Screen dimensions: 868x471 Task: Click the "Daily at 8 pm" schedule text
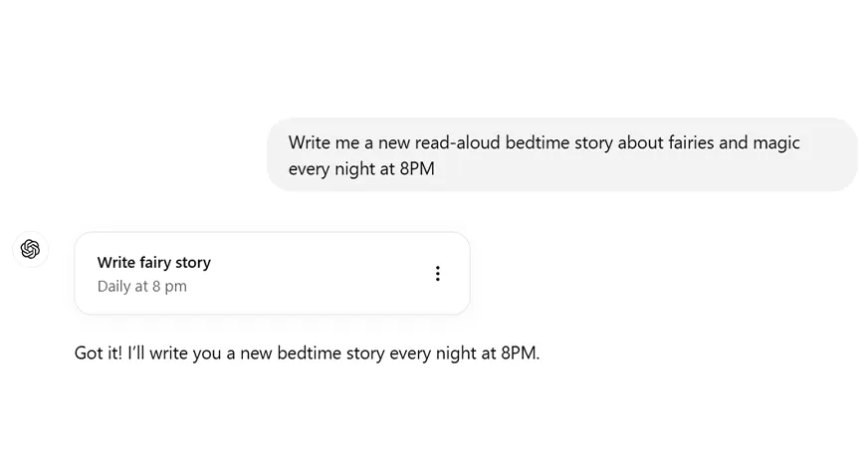pos(142,286)
